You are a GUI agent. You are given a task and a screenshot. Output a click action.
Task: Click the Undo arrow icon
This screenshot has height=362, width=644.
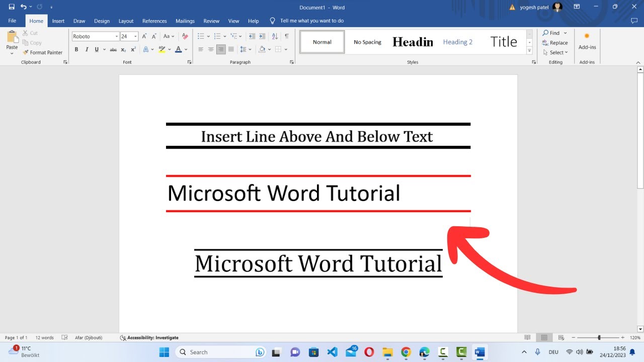[x=23, y=7]
